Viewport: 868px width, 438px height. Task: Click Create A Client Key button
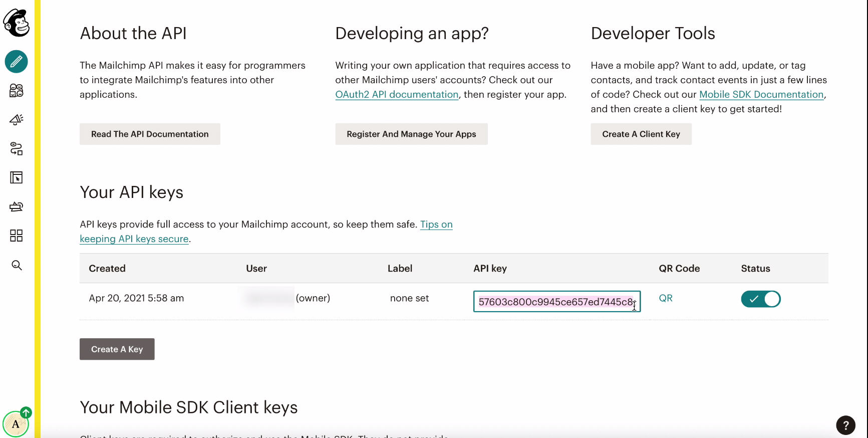coord(641,134)
